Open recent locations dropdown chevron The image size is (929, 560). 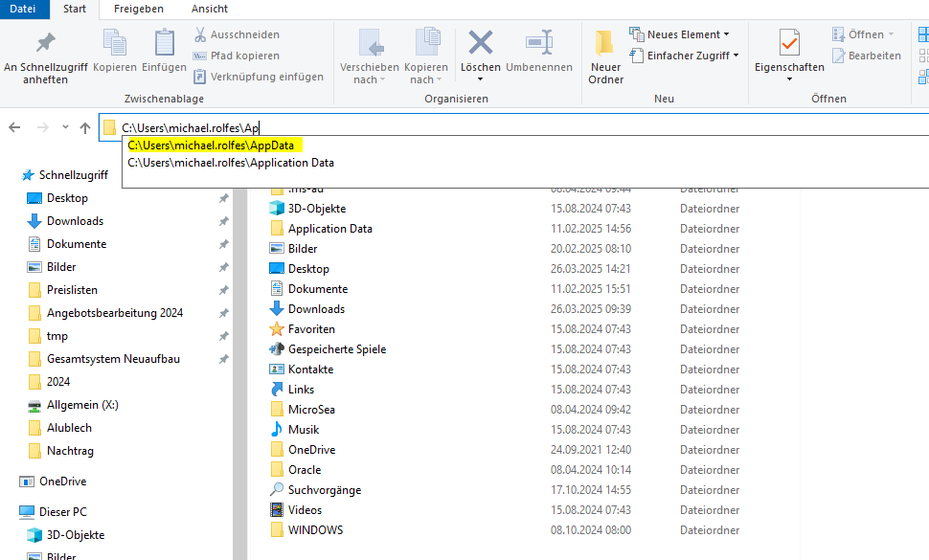pos(65,127)
